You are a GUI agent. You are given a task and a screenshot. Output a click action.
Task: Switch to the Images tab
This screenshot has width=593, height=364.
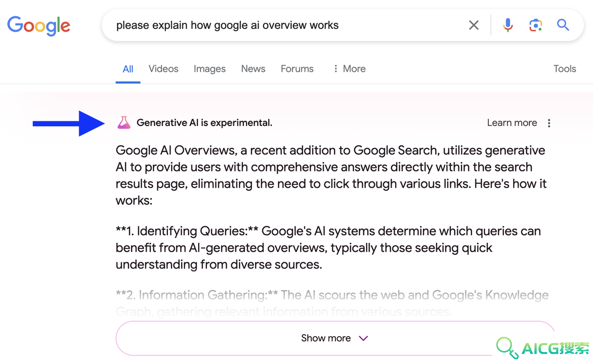tap(209, 69)
